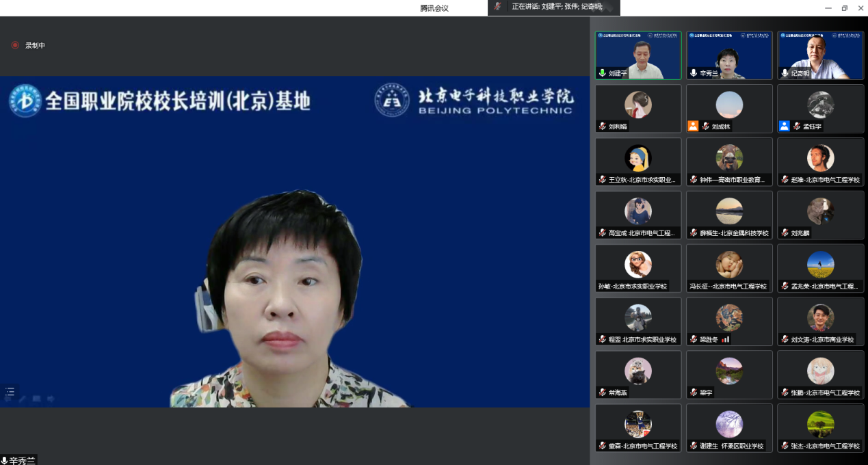Screen dimensions: 868x465
Task: Click the muted mic icon for 刘文涛
Action: [x=785, y=339]
